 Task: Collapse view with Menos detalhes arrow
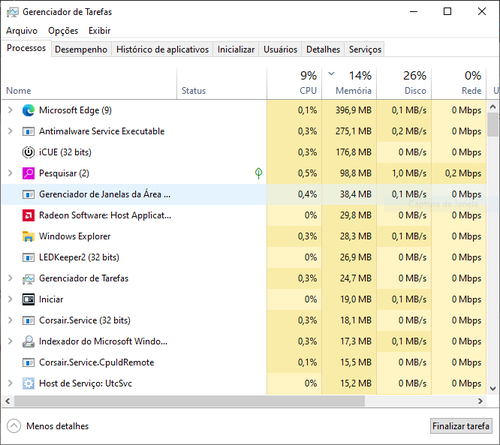point(14,426)
